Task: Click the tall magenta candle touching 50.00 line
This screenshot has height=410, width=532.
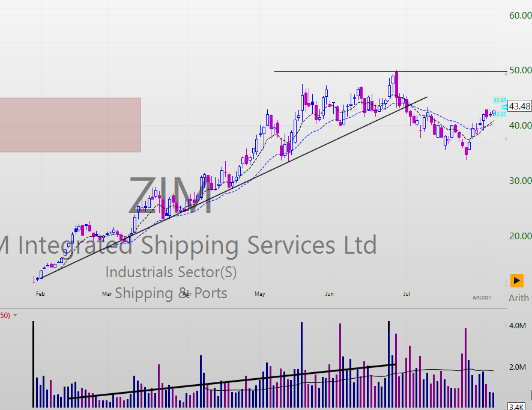Action: [396, 84]
